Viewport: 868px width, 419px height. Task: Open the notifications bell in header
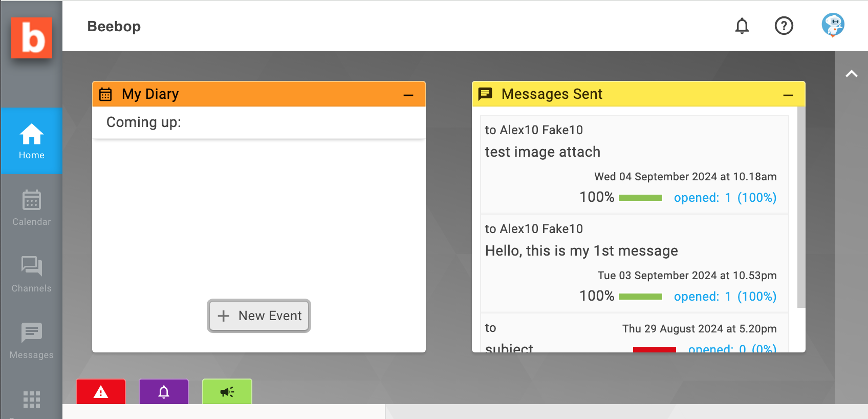pyautogui.click(x=742, y=26)
